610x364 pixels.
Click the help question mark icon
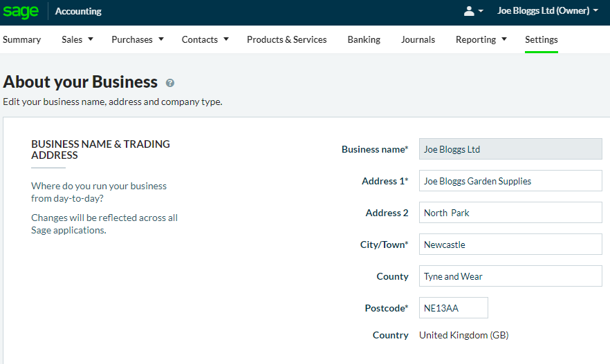tap(170, 83)
